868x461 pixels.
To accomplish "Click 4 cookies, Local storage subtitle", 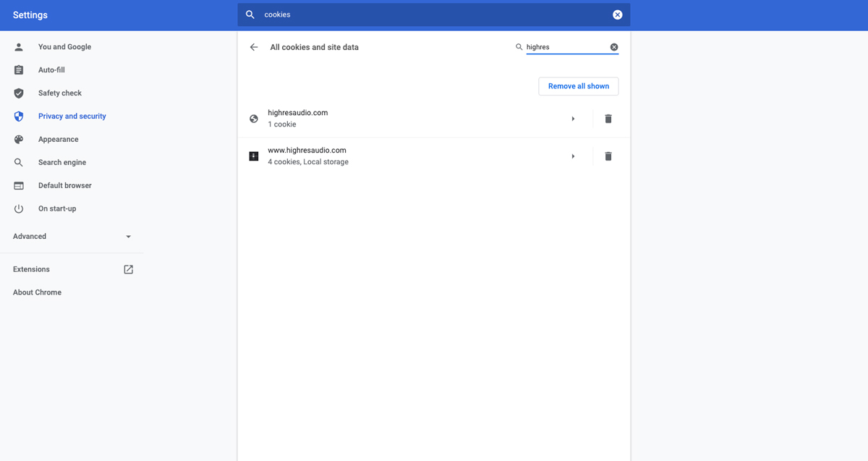I will [308, 162].
